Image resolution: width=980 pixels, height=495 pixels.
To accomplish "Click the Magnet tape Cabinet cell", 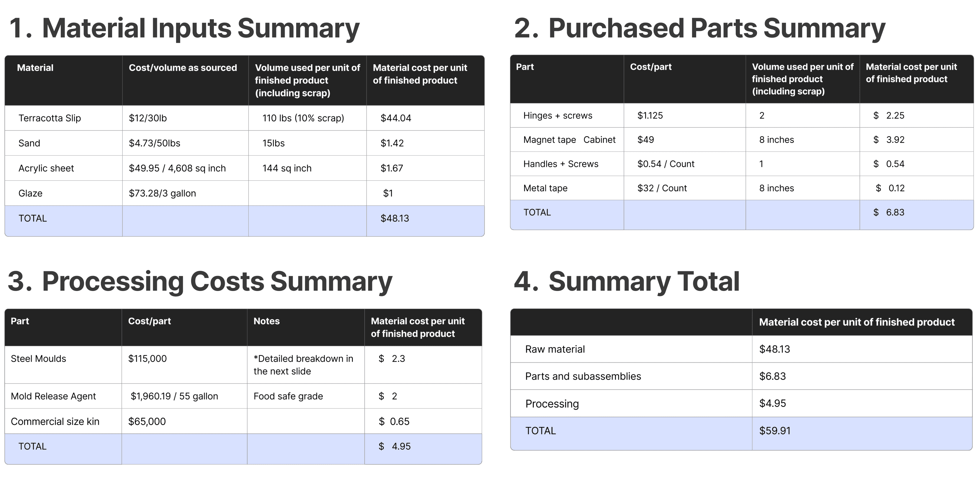I will [569, 140].
